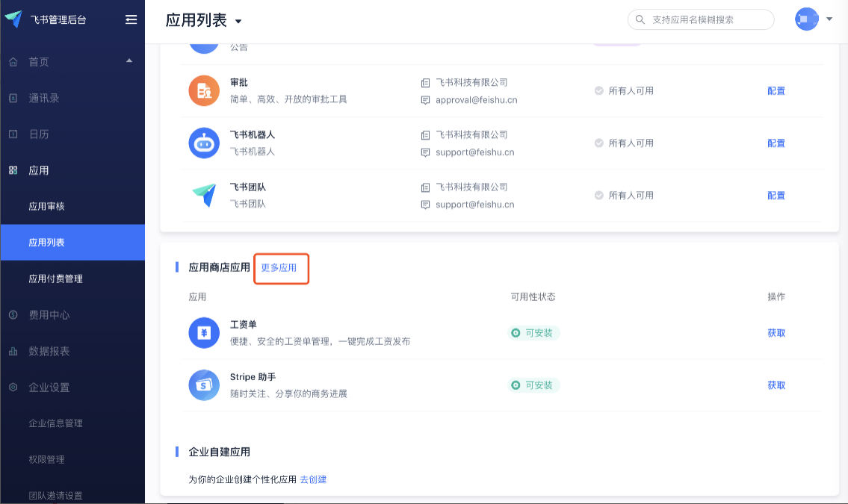Open 应用审核 in the sidebar
Image resolution: width=848 pixels, height=504 pixels.
pyautogui.click(x=46, y=206)
